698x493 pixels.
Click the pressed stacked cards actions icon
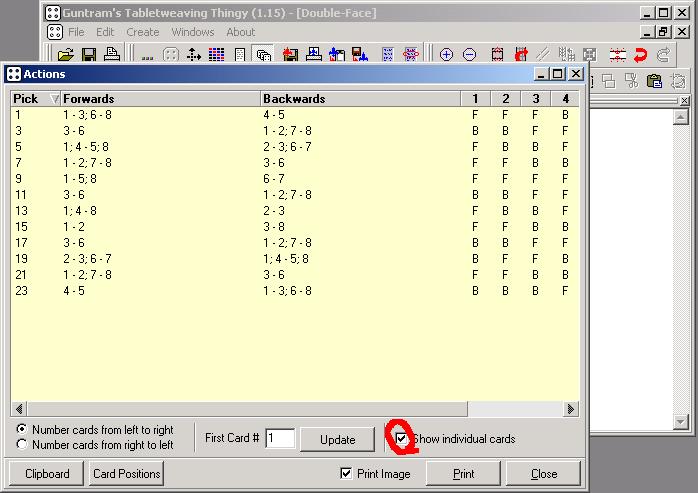[264, 55]
